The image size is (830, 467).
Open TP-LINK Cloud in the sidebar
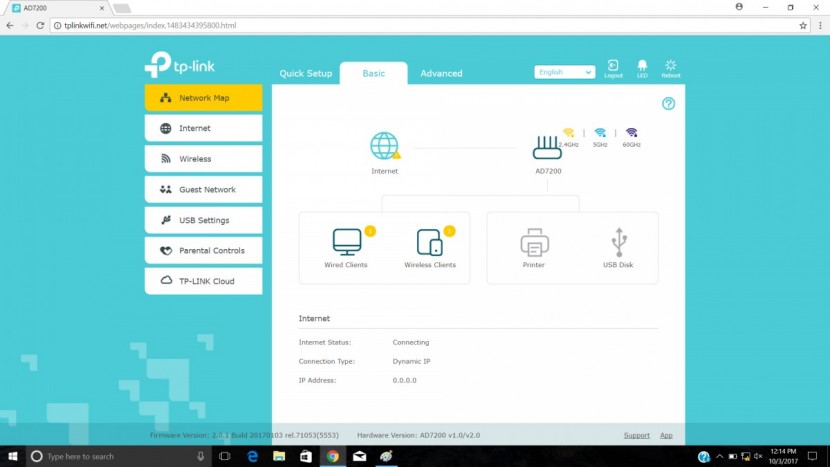coord(203,281)
